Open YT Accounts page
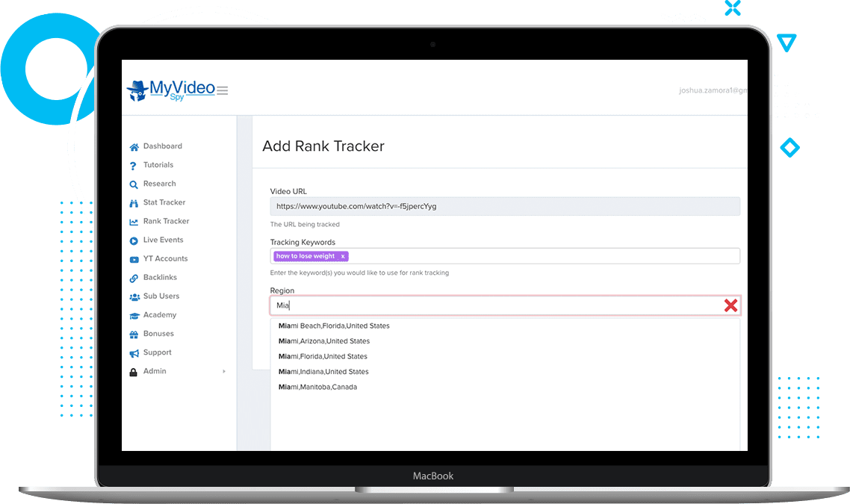 click(x=165, y=258)
